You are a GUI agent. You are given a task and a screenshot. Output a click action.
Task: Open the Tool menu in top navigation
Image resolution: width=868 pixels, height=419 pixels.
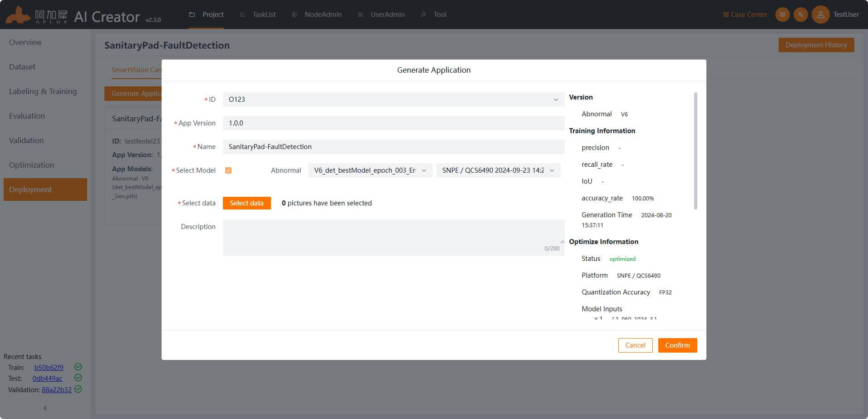434,15
